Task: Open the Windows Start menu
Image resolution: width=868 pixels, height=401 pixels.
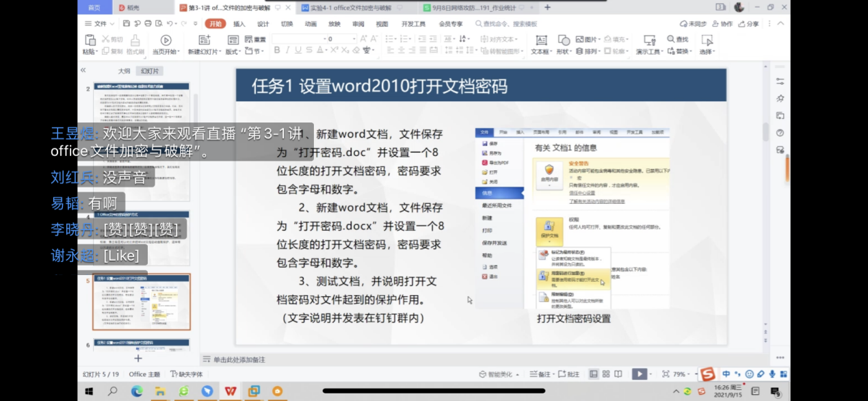Action: [x=89, y=391]
